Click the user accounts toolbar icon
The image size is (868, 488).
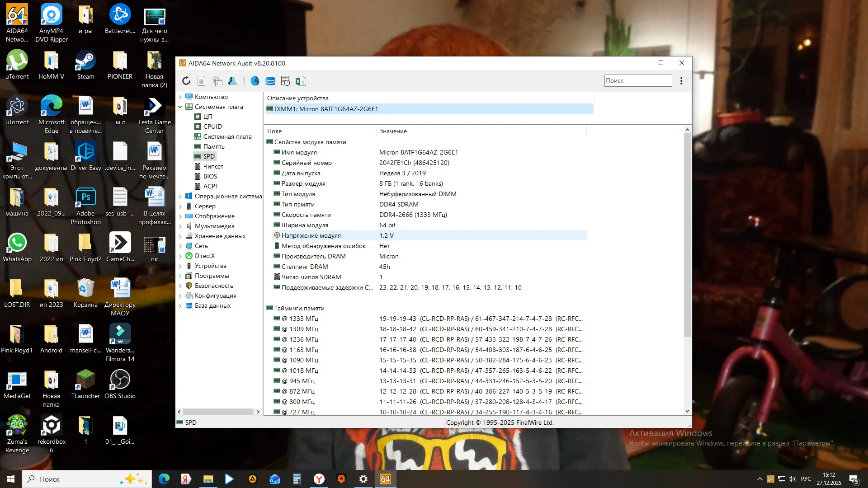232,81
